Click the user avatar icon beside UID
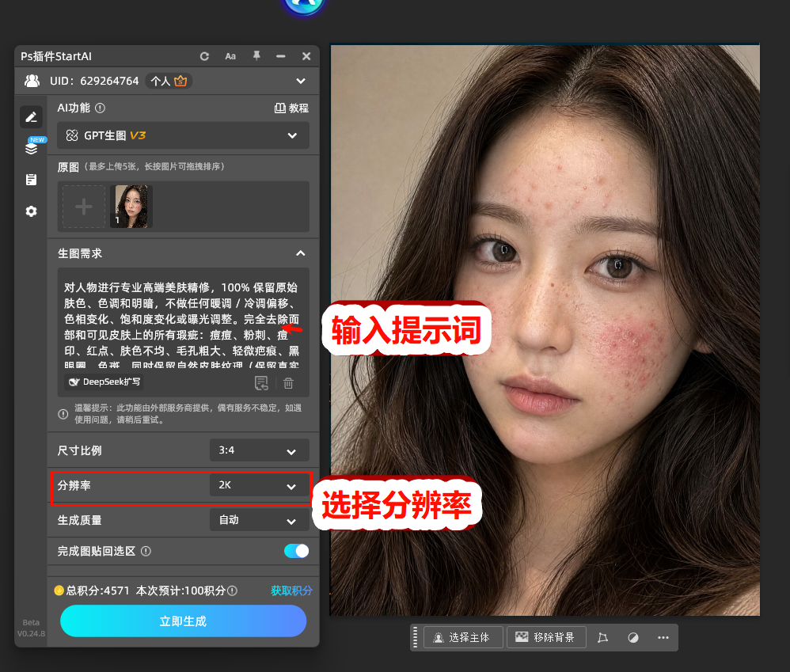Screen dimensions: 790x672 32,81
